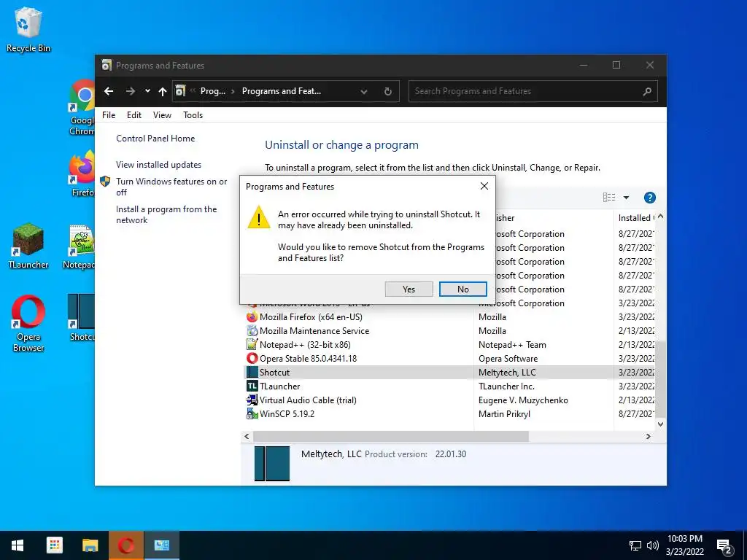Click the Opera Stable list icon
The width and height of the screenshot is (747, 560).
tap(252, 358)
